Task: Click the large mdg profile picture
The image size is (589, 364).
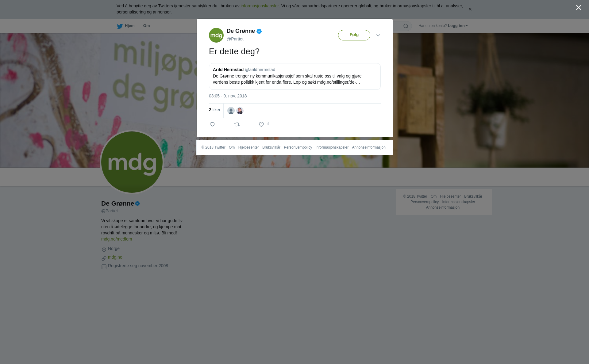Action: [x=132, y=162]
